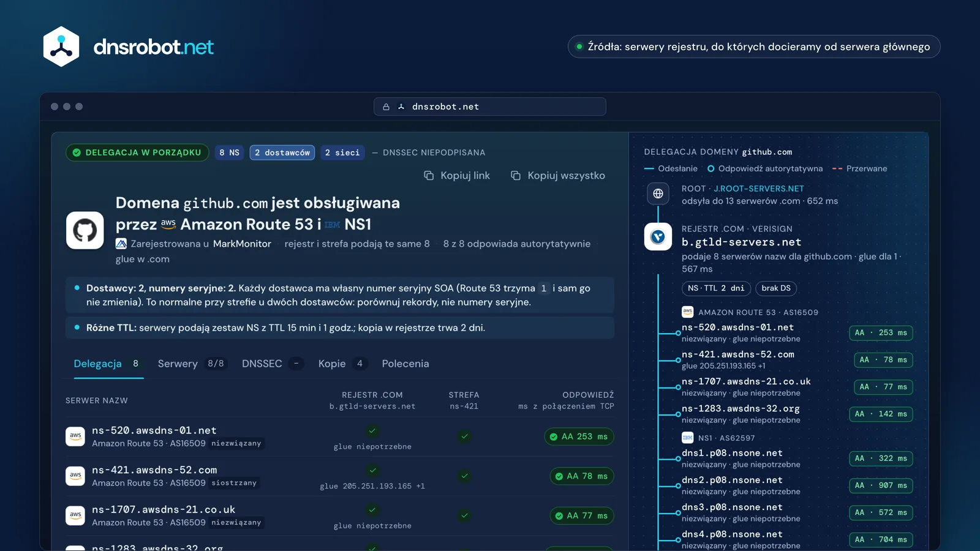Click the IBM icon beside NS1 AS62597 heading
This screenshot has width=980, height=551.
pos(688,438)
